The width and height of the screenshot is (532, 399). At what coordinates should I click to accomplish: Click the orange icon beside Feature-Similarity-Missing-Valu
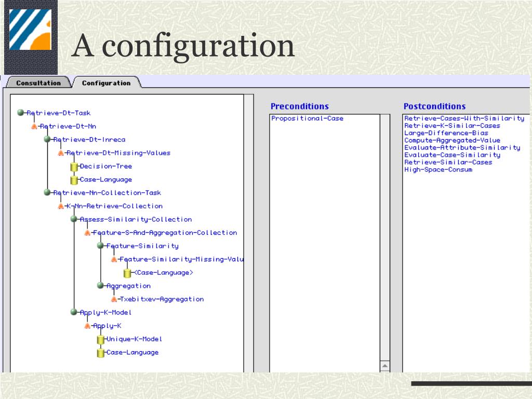click(114, 259)
